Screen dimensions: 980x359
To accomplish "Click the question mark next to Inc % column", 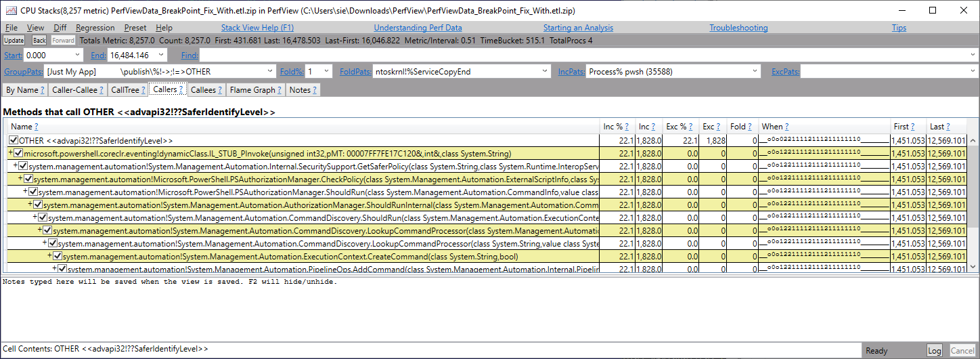I will click(x=627, y=127).
